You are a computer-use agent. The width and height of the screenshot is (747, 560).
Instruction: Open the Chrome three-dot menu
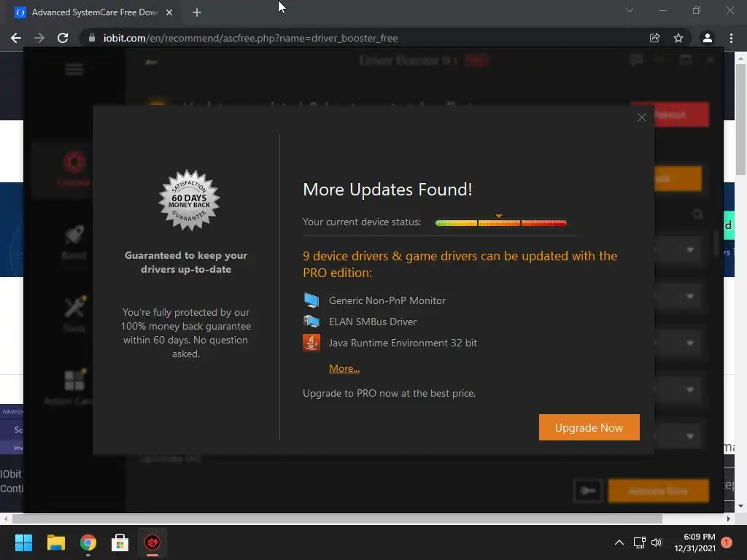[x=731, y=38]
